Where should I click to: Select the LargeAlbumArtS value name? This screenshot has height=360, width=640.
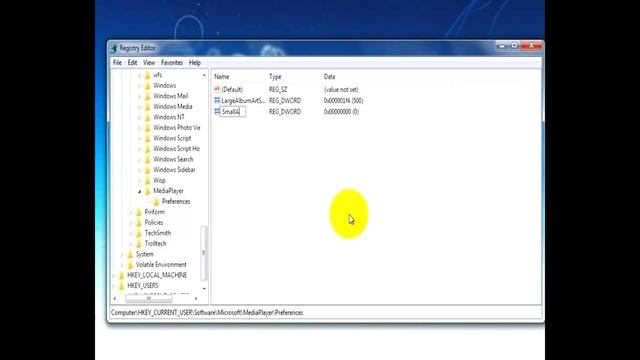coord(243,100)
